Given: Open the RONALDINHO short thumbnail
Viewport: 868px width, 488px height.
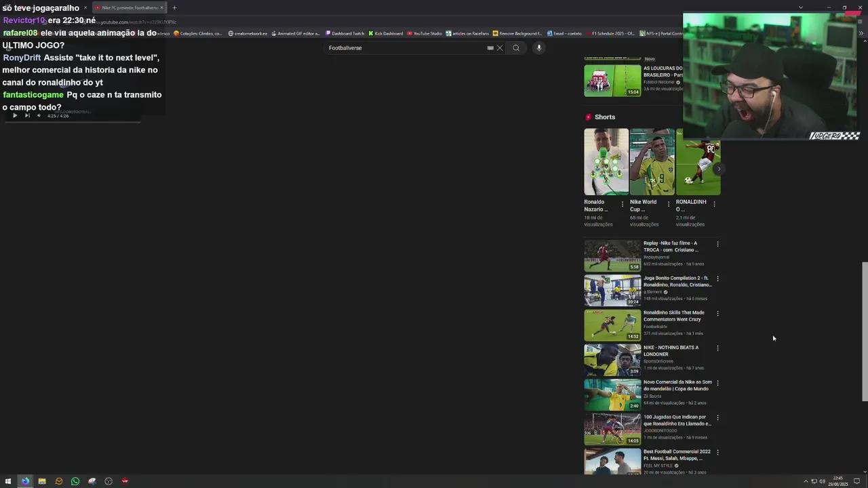Looking at the screenshot, I should (698, 161).
